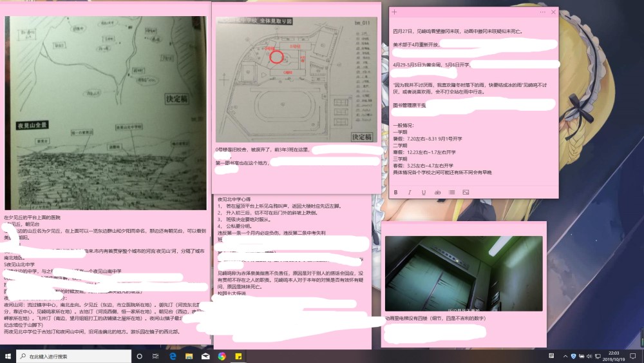Click the line 寒假: 12.23左右
The height and width of the screenshot is (363, 644).
tap(424, 152)
